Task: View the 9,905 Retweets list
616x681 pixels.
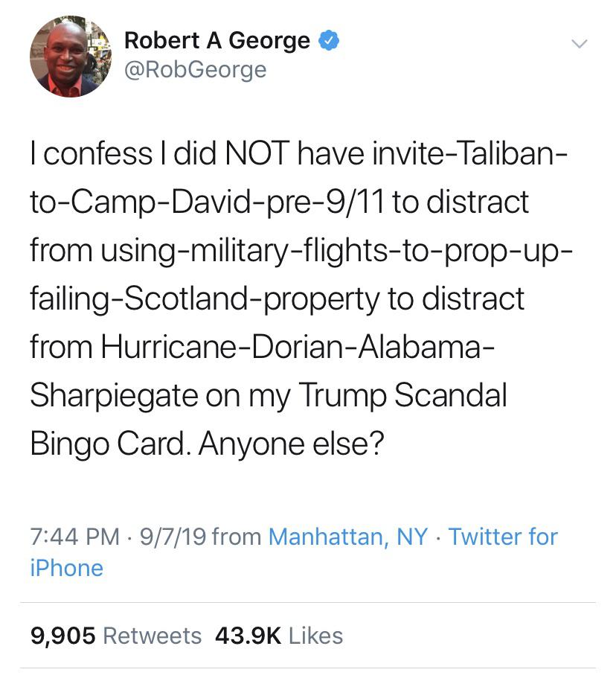Action: (x=115, y=636)
